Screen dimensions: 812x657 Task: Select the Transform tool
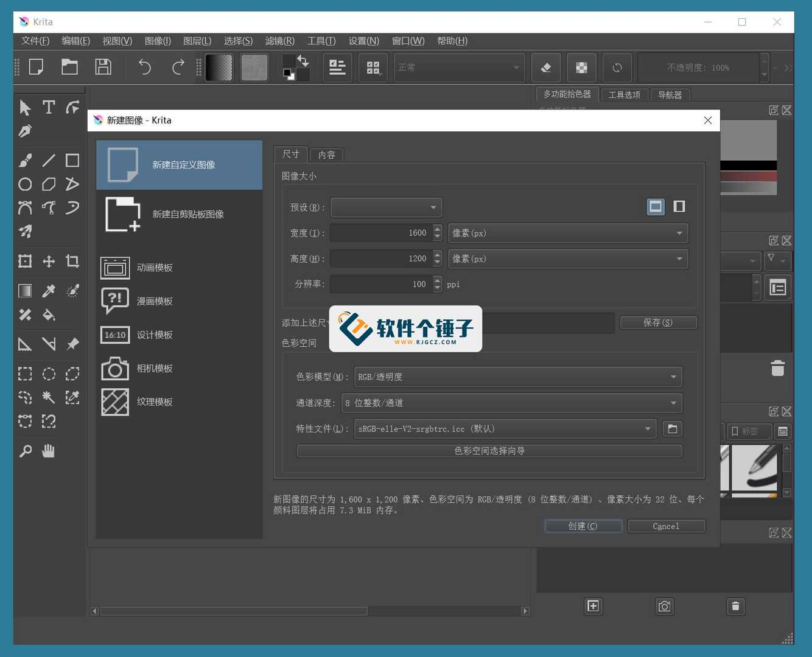click(25, 262)
